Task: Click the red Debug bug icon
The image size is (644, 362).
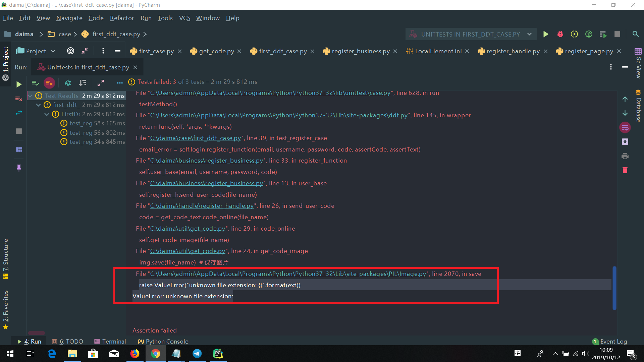Action: click(x=560, y=34)
